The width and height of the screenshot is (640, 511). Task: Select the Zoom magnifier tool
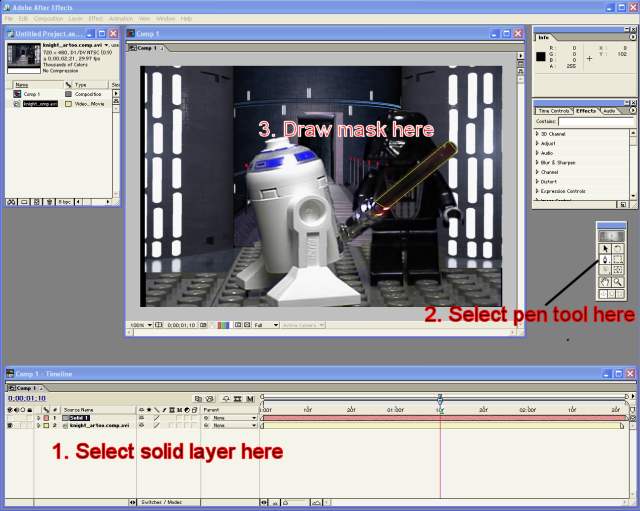pos(618,282)
